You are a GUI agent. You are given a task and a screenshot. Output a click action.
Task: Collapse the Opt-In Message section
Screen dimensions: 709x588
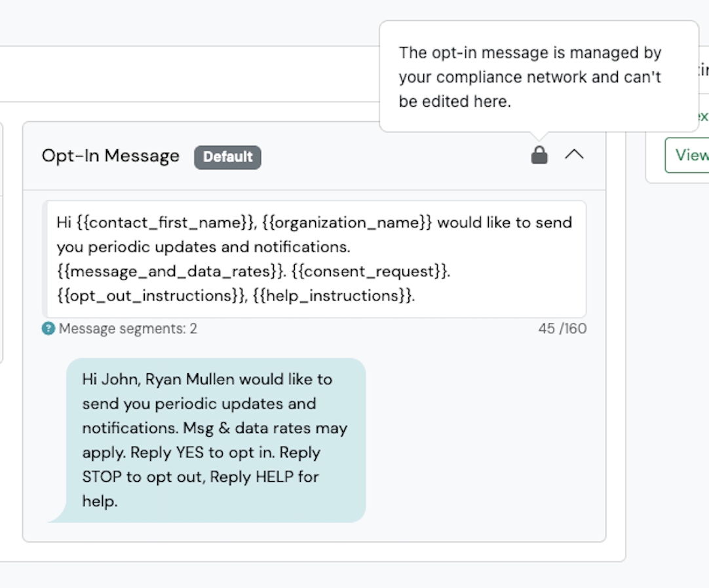pyautogui.click(x=574, y=155)
